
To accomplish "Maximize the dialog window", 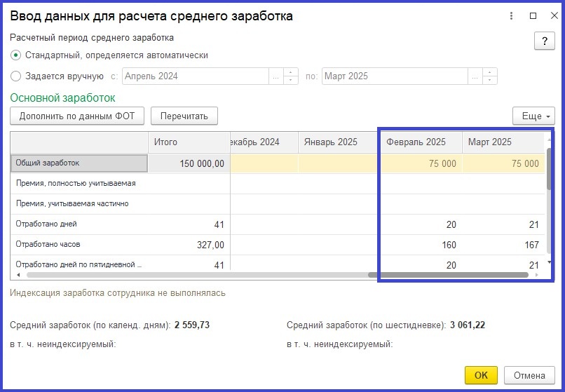I will 533,15.
